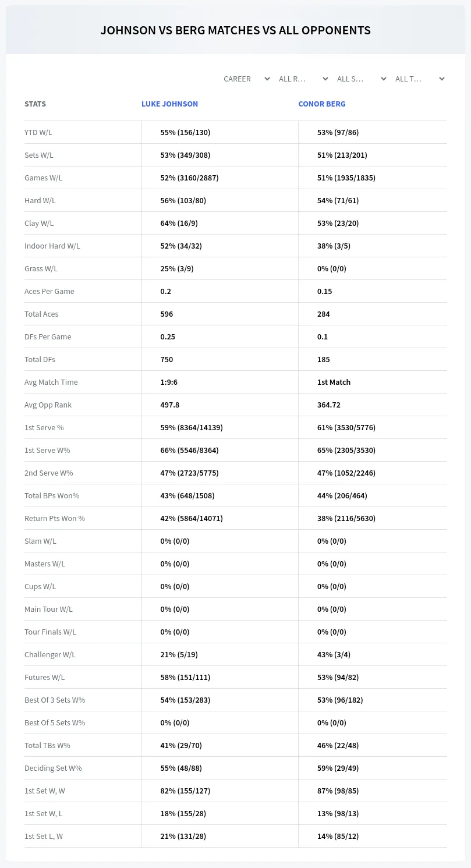Open Conor Berg player profile link
Screen dimensions: 471x868
(322, 104)
